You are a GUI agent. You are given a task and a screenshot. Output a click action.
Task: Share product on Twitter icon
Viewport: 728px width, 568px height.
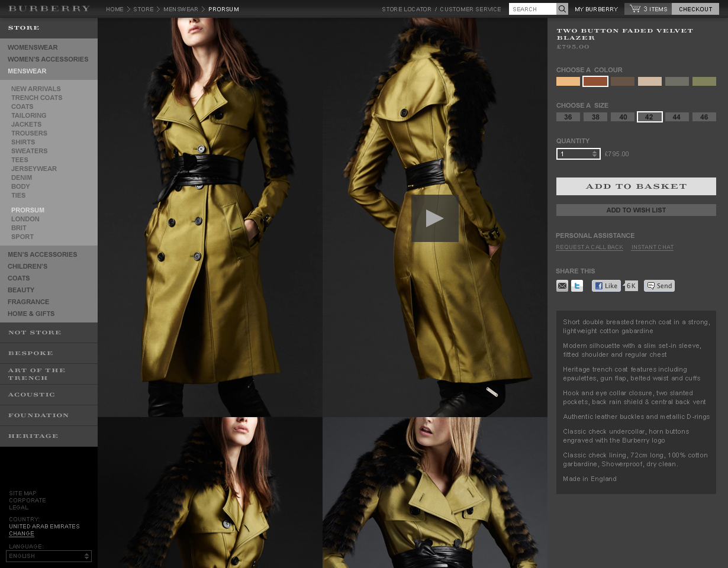[x=577, y=286]
